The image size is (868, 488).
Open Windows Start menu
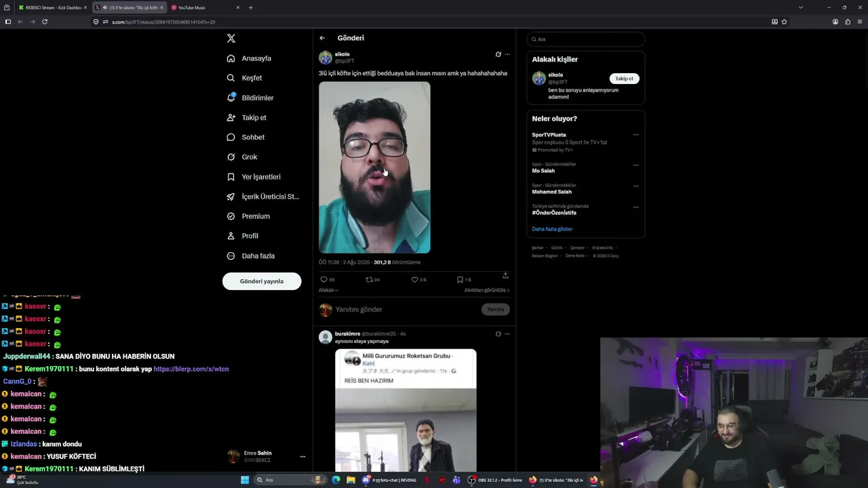245,480
